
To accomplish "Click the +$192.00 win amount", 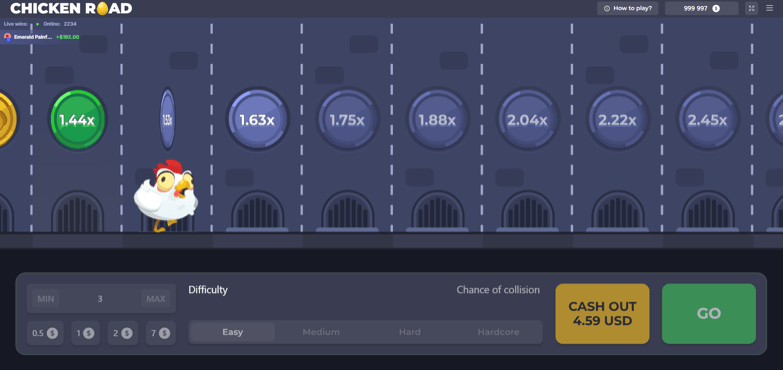I will click(67, 37).
